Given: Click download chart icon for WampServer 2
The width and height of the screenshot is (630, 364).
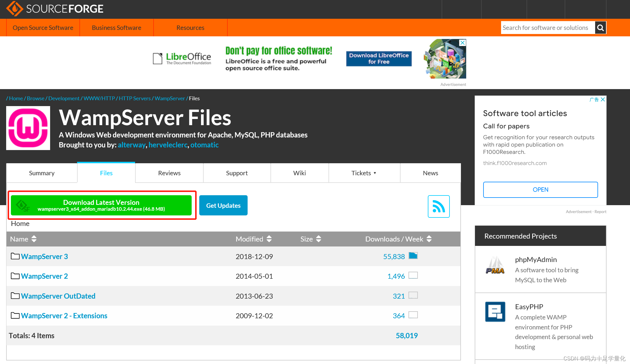Looking at the screenshot, I should pos(413,275).
